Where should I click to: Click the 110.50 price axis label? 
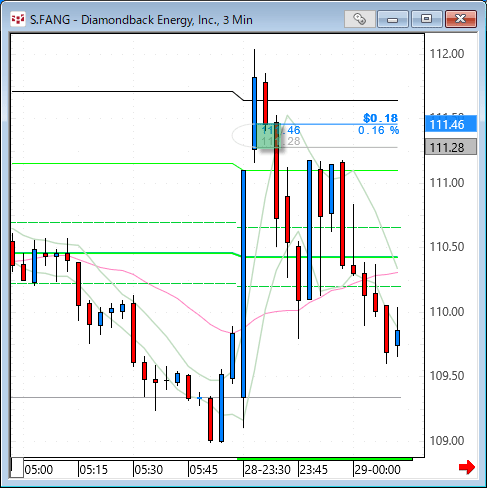click(x=447, y=247)
